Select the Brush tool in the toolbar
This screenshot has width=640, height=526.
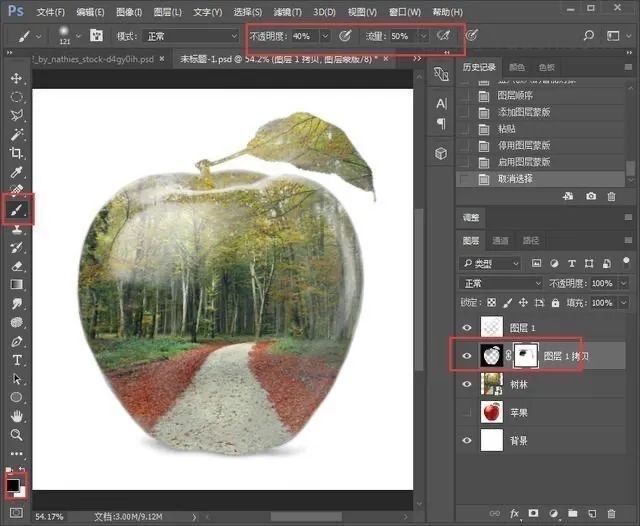[x=17, y=209]
